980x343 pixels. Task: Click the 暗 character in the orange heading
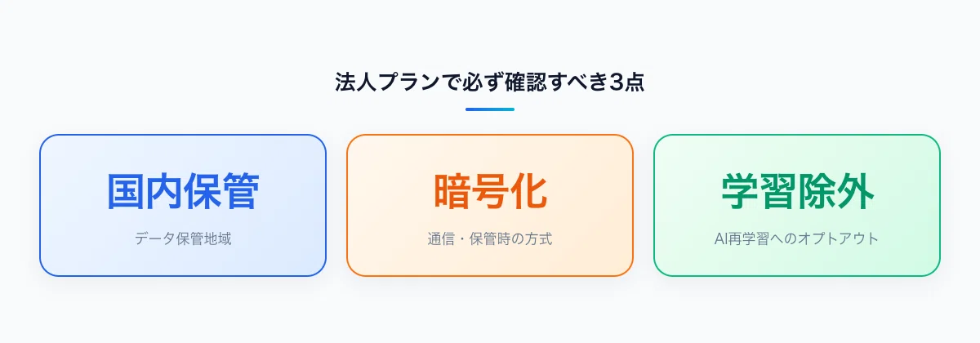[x=452, y=193]
